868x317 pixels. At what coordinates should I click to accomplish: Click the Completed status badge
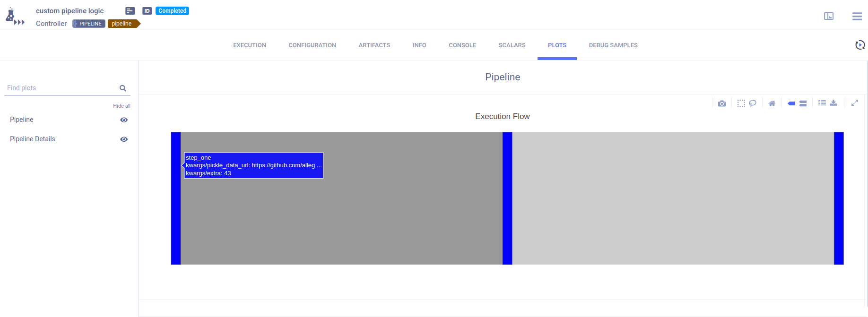tap(173, 11)
